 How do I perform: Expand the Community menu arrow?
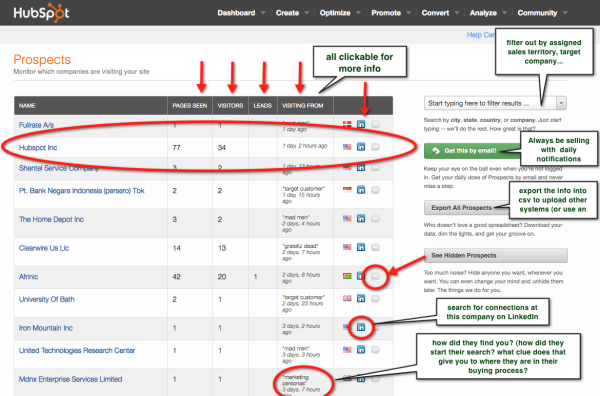click(565, 13)
